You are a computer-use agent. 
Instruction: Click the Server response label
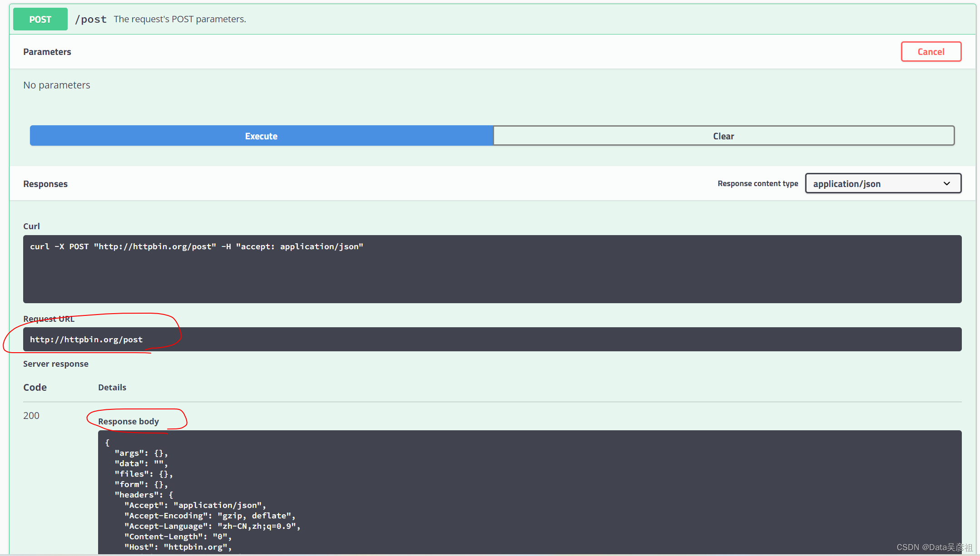pyautogui.click(x=56, y=364)
